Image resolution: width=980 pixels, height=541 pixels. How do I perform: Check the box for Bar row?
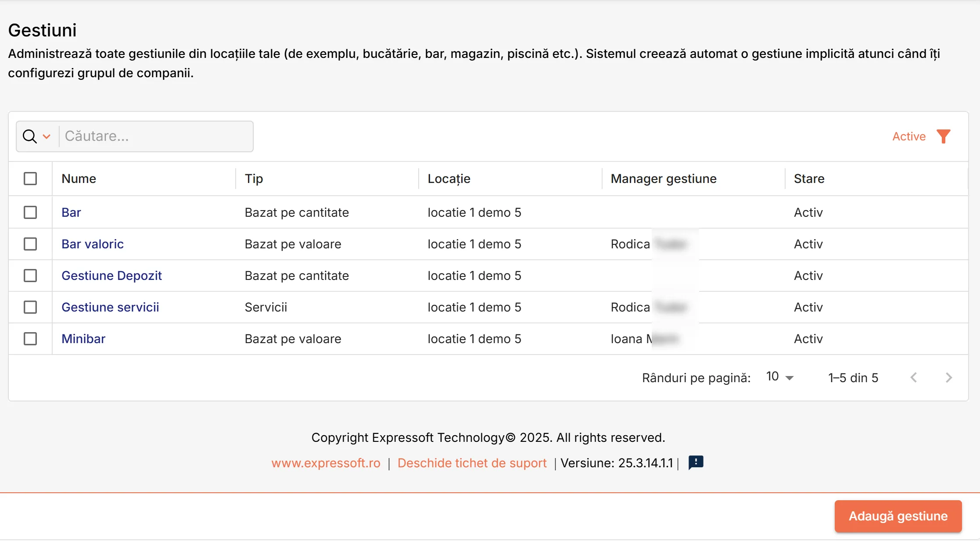click(x=30, y=212)
